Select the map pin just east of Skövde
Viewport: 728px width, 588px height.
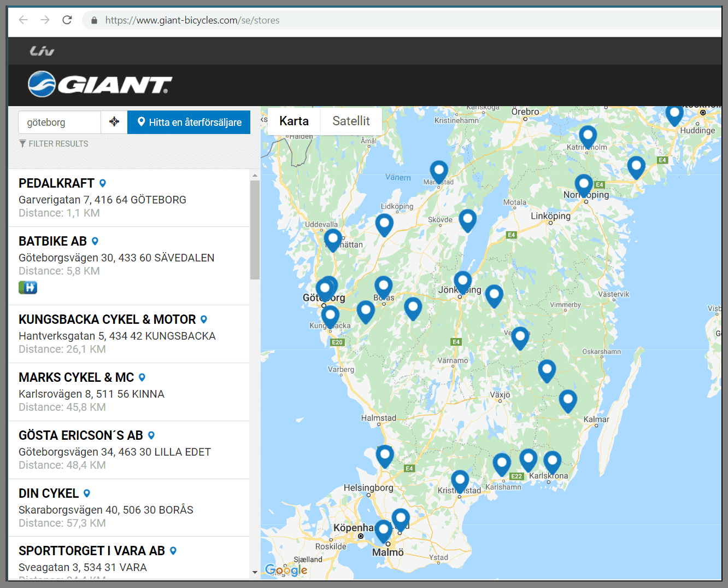click(x=467, y=220)
